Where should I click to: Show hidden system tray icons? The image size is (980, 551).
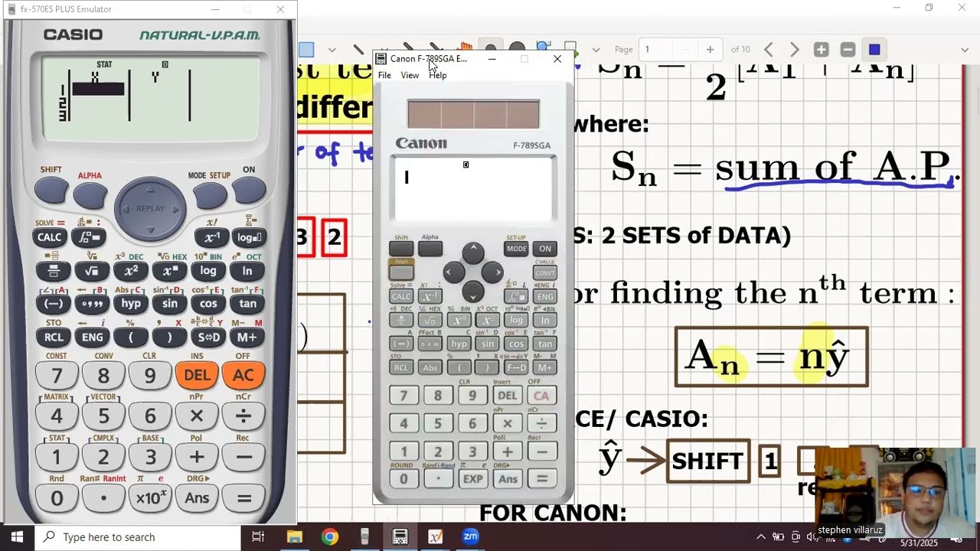point(760,537)
